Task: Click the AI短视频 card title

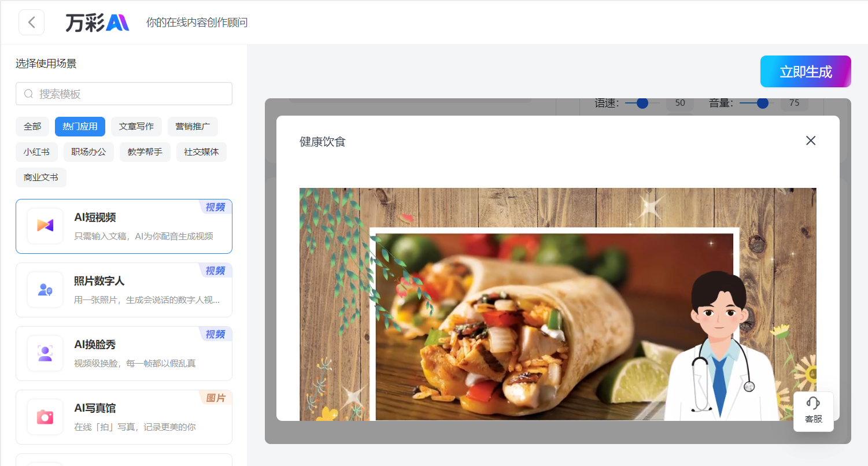Action: (x=95, y=217)
